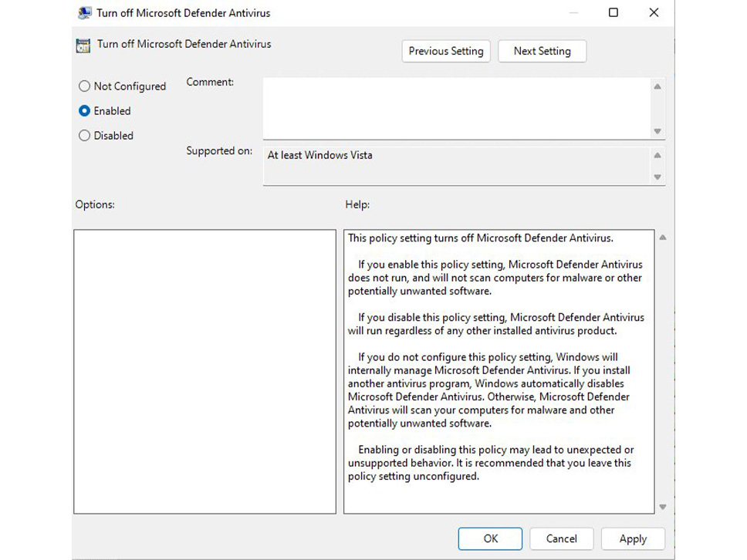
Task: Click the Help pane scroll down arrow
Action: click(663, 507)
